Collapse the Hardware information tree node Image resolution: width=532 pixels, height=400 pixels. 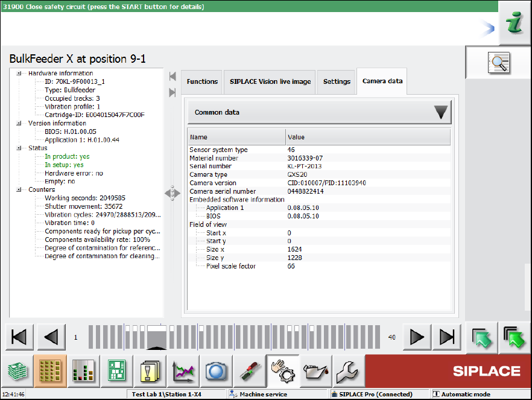click(x=19, y=74)
